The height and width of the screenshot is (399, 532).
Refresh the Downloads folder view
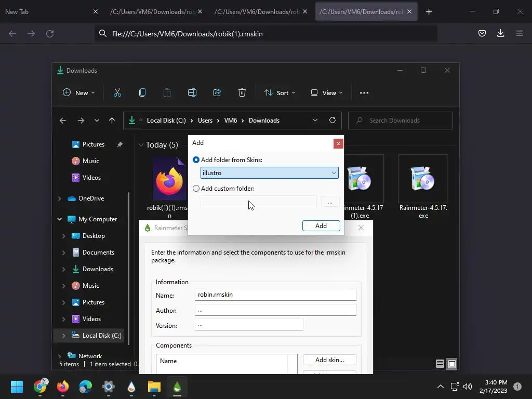point(332,120)
